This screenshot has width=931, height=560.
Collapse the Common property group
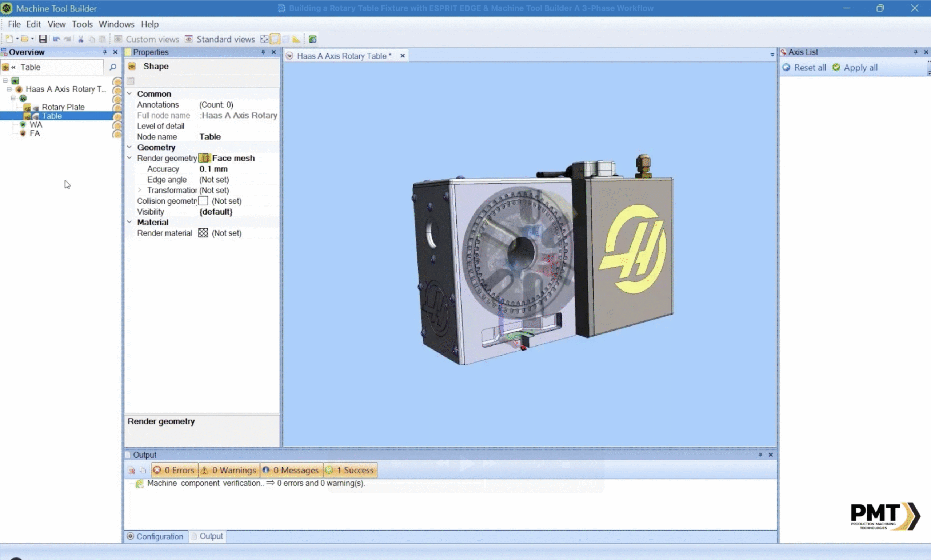pos(129,93)
